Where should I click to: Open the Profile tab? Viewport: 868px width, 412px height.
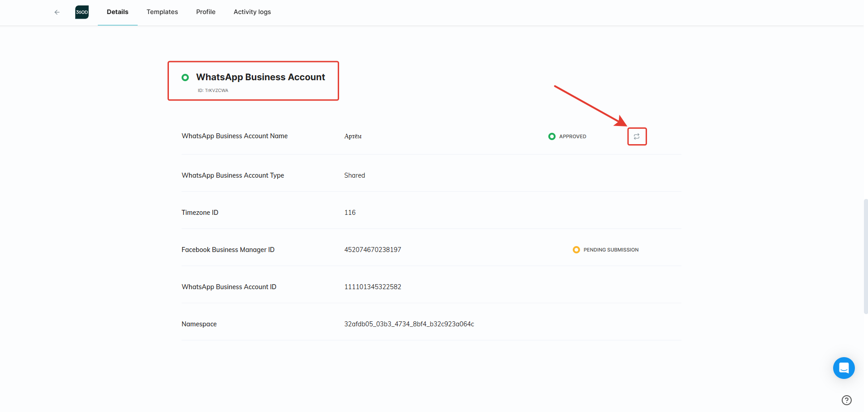tap(206, 12)
